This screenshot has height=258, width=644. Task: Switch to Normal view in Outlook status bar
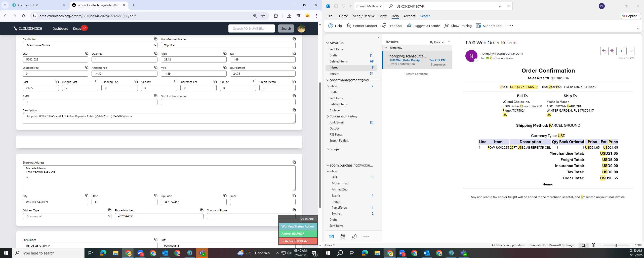pos(584,245)
